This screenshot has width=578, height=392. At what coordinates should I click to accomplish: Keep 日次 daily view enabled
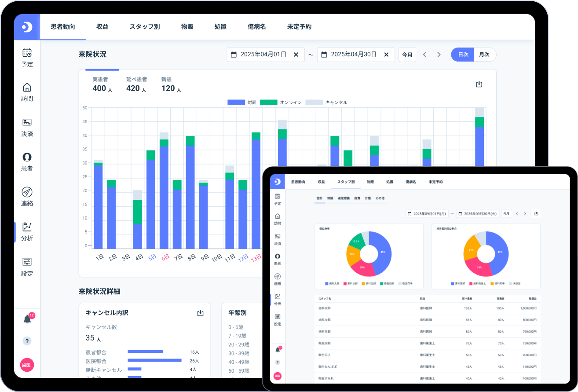[462, 55]
